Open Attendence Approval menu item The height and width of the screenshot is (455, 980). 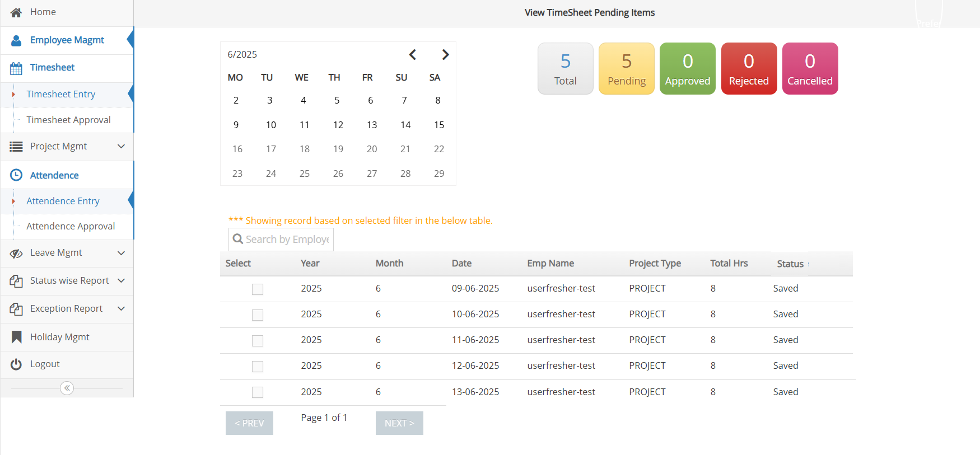71,226
